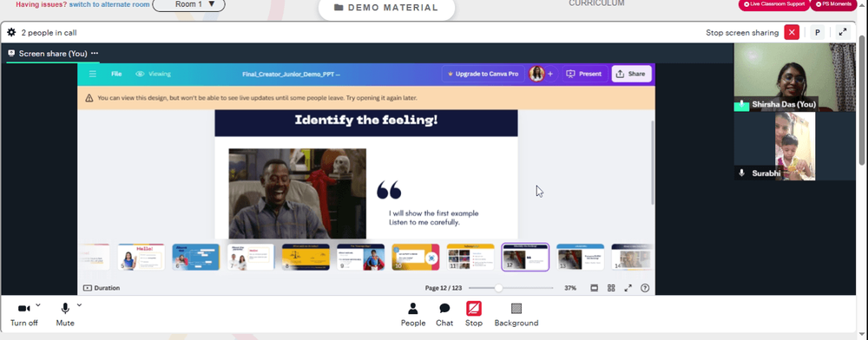Screen dimensions: 868x340
Task: Open Canva hamburger menu
Action: pyautogui.click(x=93, y=74)
